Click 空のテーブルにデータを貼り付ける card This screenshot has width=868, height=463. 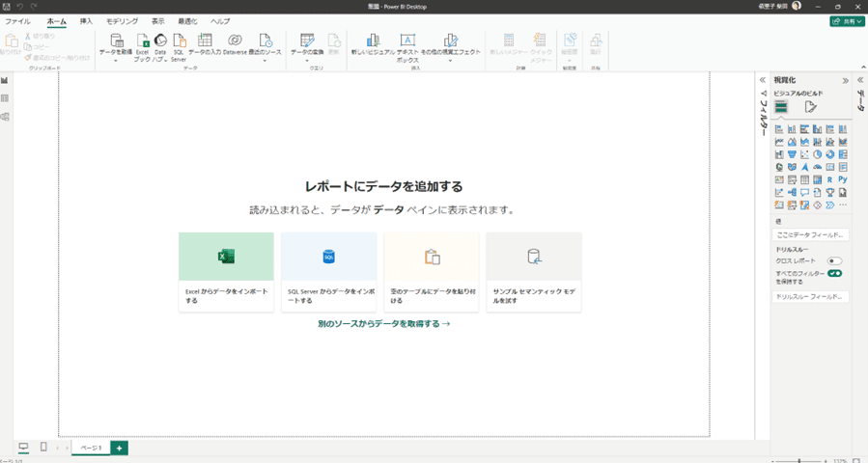432,272
